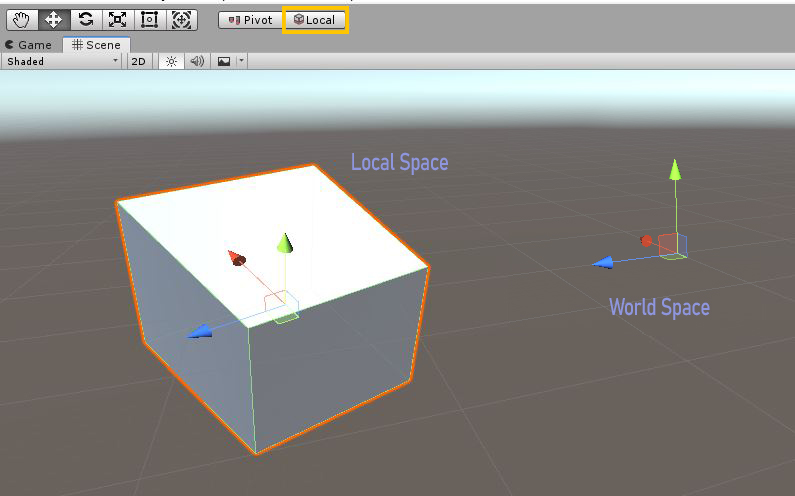This screenshot has width=795, height=496.
Task: Click the World Space blue Z-axis arrow
Action: (x=603, y=263)
